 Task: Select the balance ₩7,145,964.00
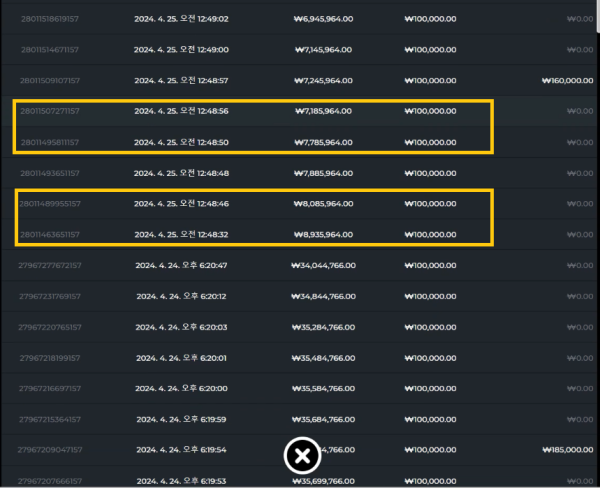pyautogui.click(x=323, y=50)
